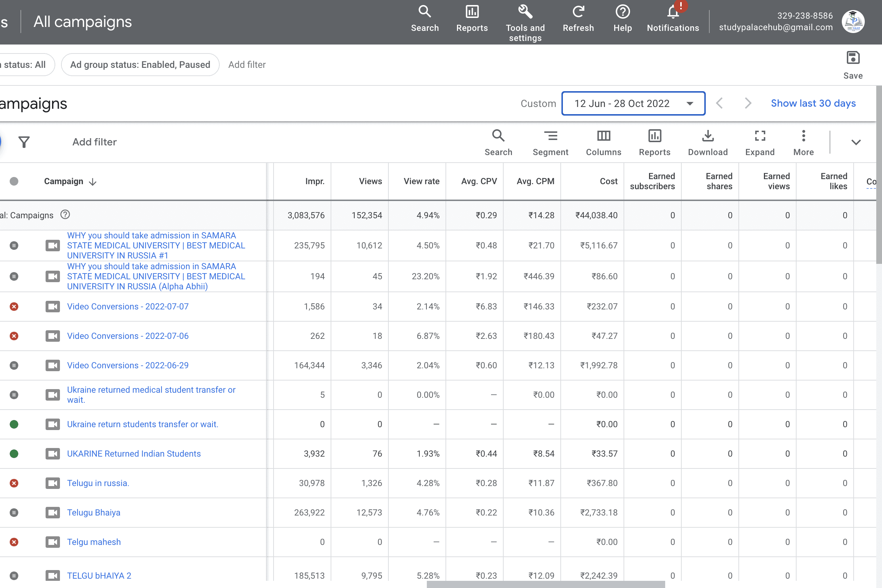Sort by Cost column
The height and width of the screenshot is (588, 882).
(608, 181)
